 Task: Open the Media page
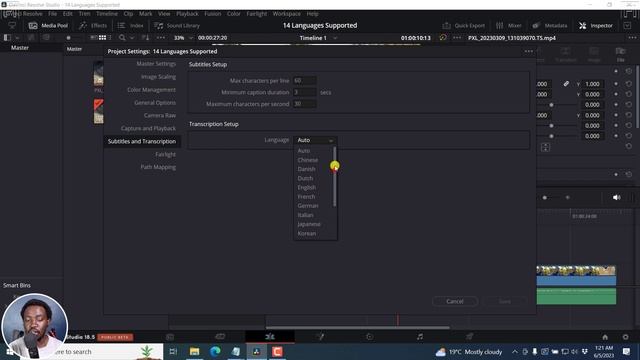click(x=170, y=337)
